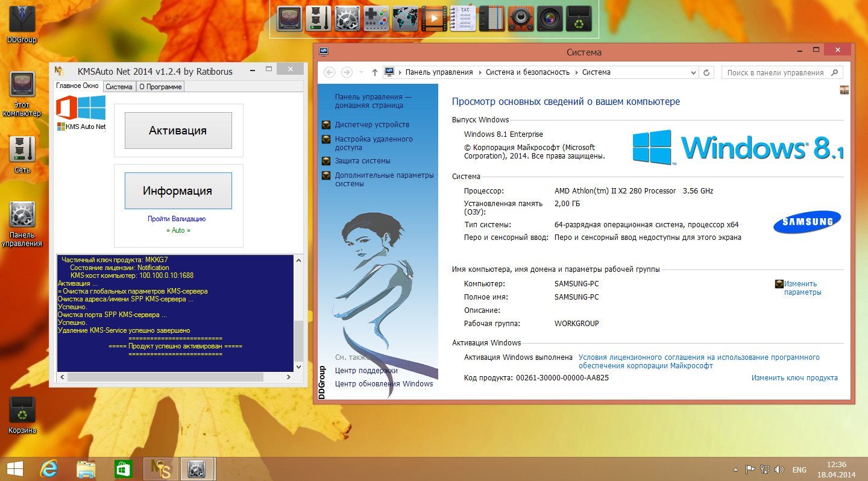
Task: Open Настройка удаленного доступа
Action: (x=374, y=143)
